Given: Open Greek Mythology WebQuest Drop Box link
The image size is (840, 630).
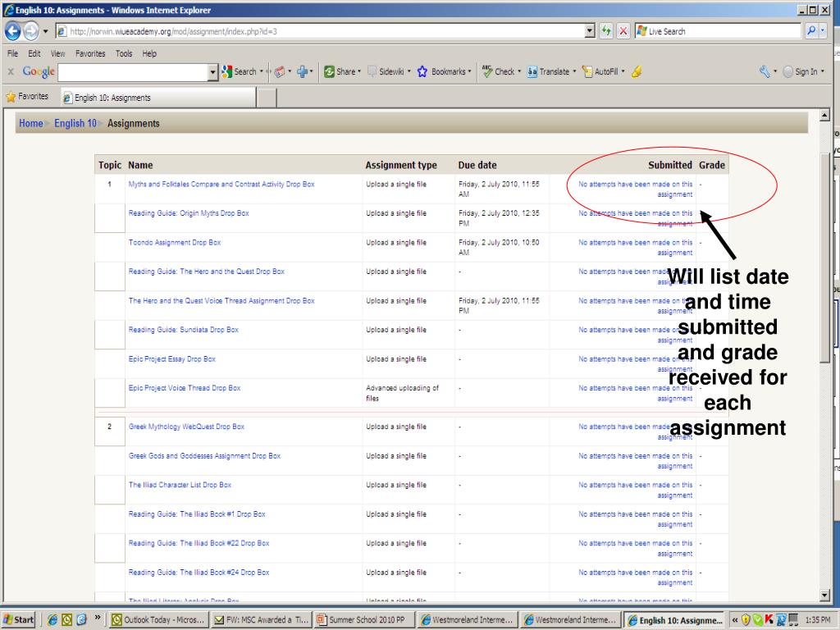Looking at the screenshot, I should 186,427.
